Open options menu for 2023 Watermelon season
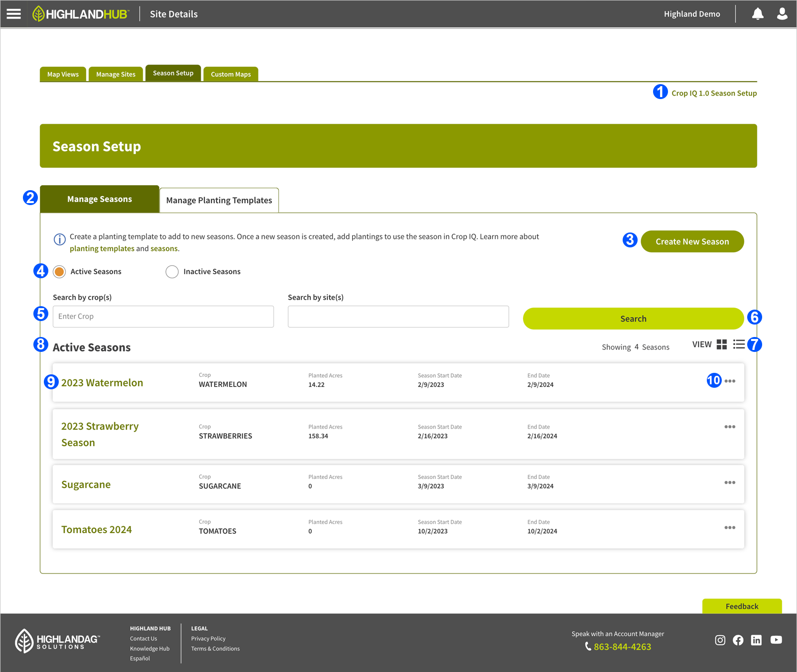This screenshot has height=672, width=797. [730, 381]
